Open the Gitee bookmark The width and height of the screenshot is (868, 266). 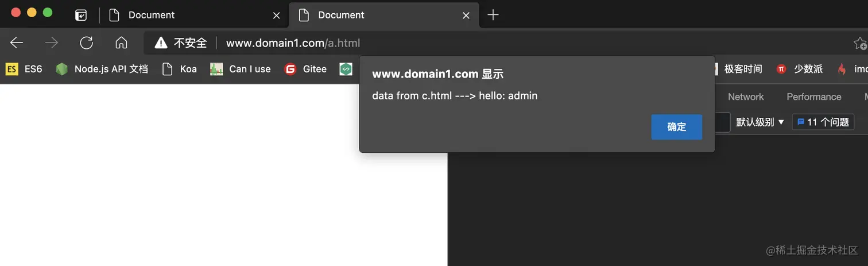(305, 69)
